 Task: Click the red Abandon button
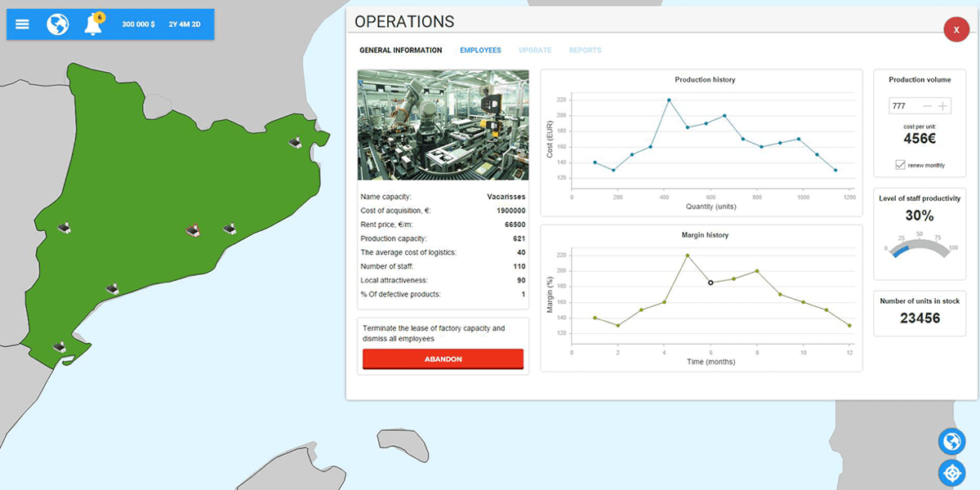443,359
